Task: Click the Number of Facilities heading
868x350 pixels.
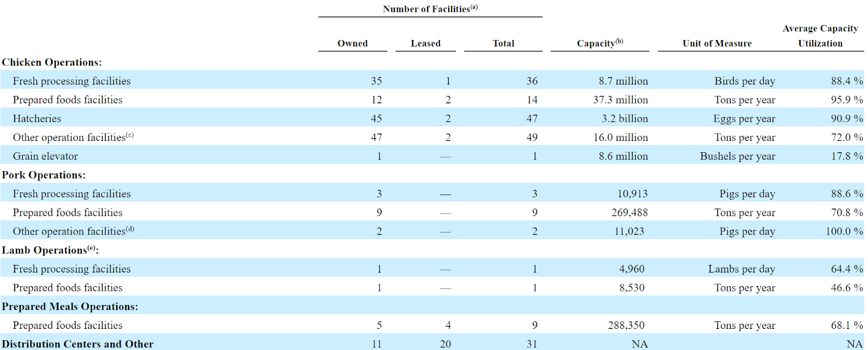Action: (430, 9)
